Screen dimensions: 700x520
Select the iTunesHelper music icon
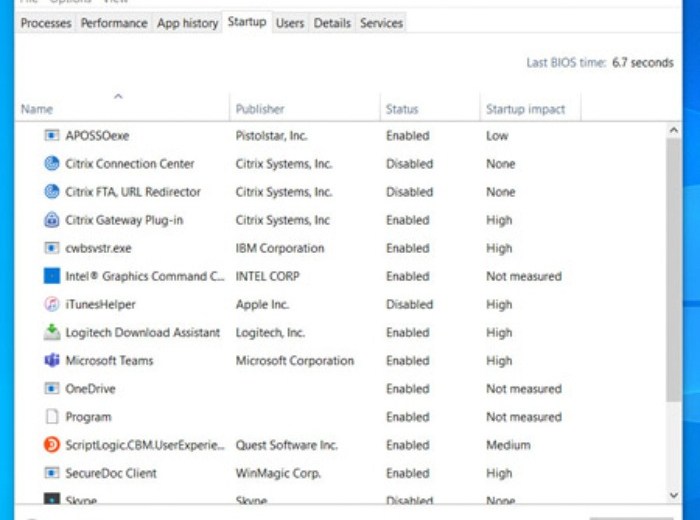[x=52, y=304]
